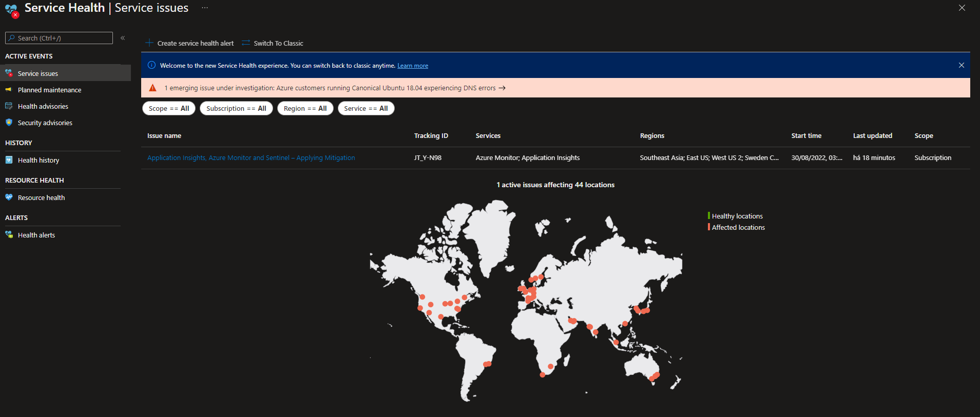Open the Learn more link
The width and height of the screenshot is (980, 417).
413,66
